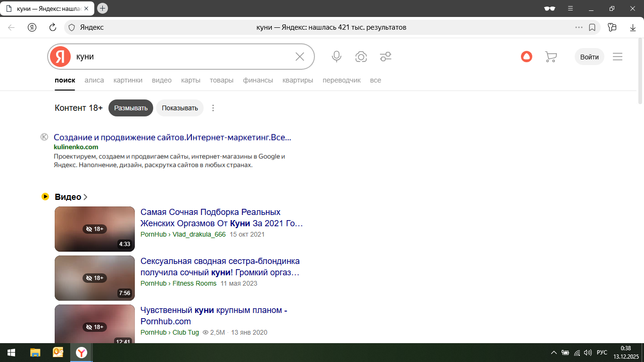Expand the Видео section chevron

[85, 197]
